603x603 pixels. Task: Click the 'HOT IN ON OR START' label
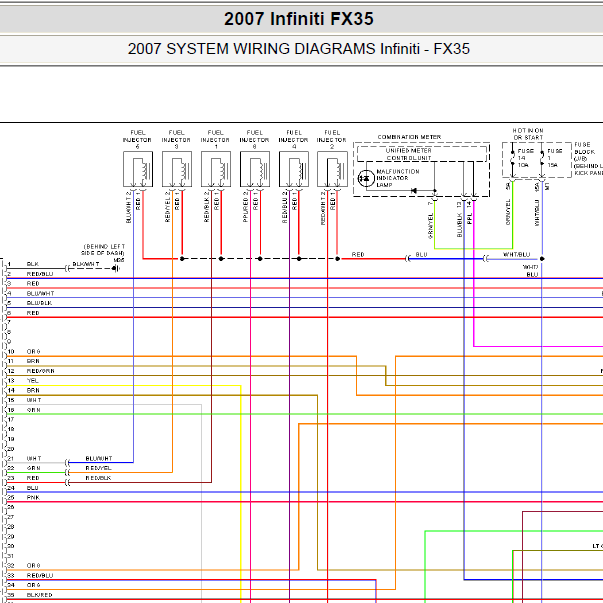coord(528,134)
